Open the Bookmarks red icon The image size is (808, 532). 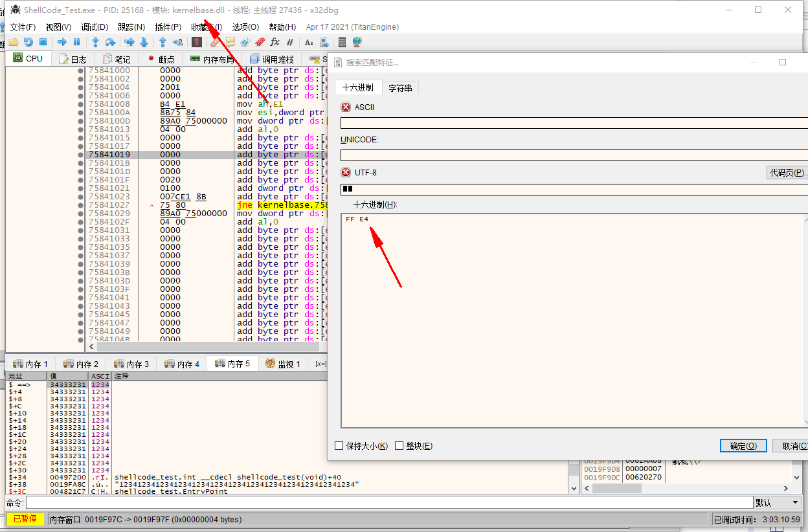click(260, 42)
